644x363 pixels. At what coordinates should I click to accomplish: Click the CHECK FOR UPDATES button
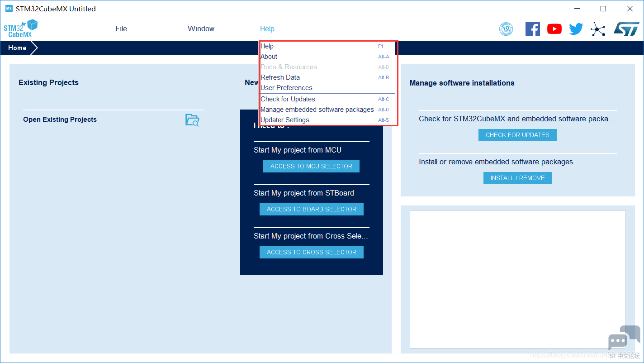coord(517,135)
